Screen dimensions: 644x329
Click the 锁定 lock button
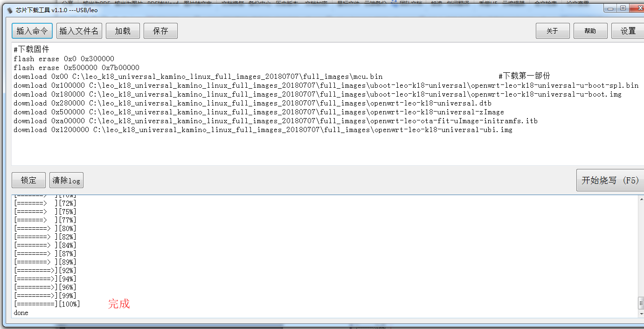click(28, 180)
